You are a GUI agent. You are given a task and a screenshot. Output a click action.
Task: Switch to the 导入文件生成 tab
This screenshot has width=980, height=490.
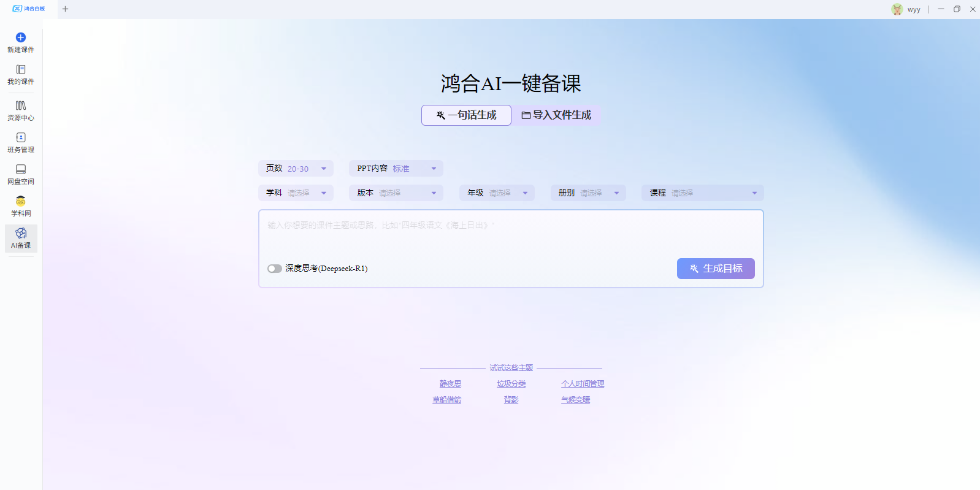pos(556,115)
